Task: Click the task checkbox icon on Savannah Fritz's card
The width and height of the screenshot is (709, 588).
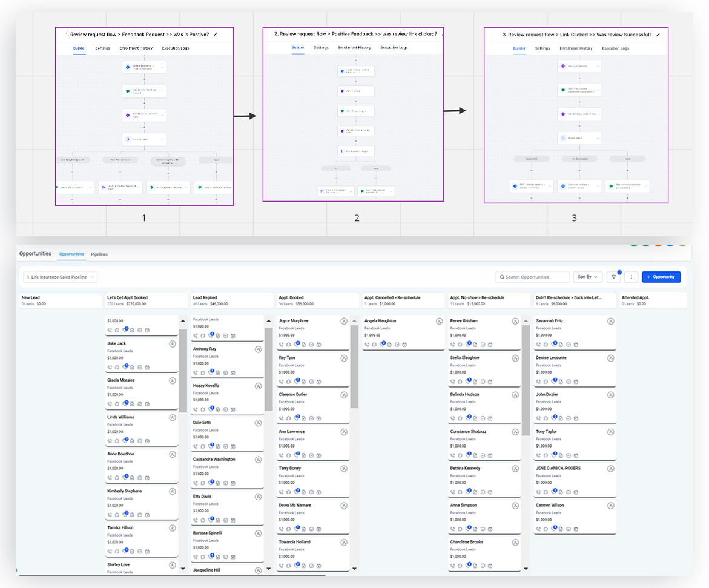Action: (569, 344)
